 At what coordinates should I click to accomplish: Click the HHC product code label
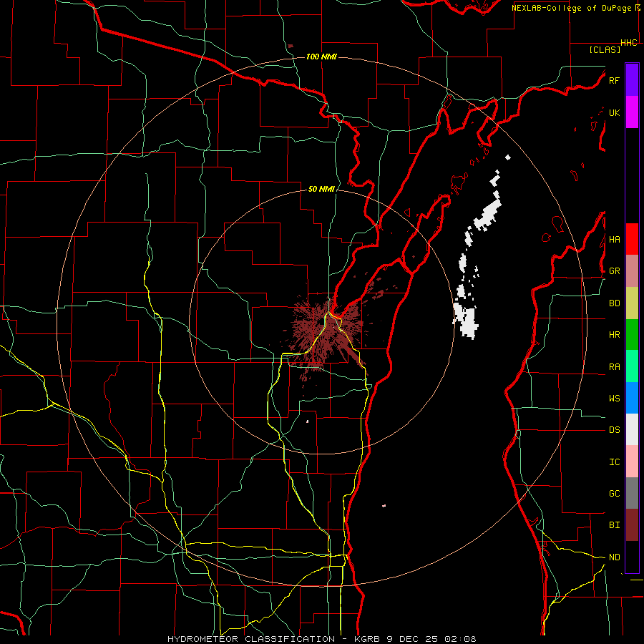pyautogui.click(x=629, y=43)
